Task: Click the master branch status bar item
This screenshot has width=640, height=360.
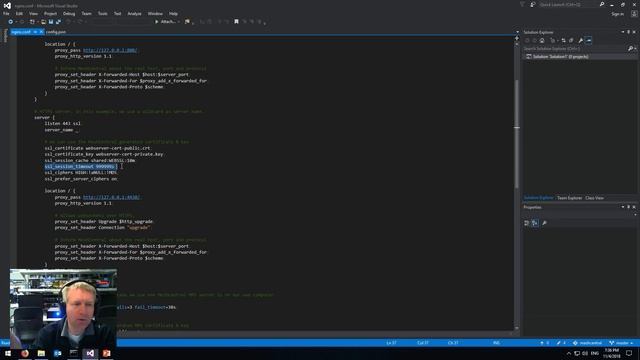Action: point(621,343)
